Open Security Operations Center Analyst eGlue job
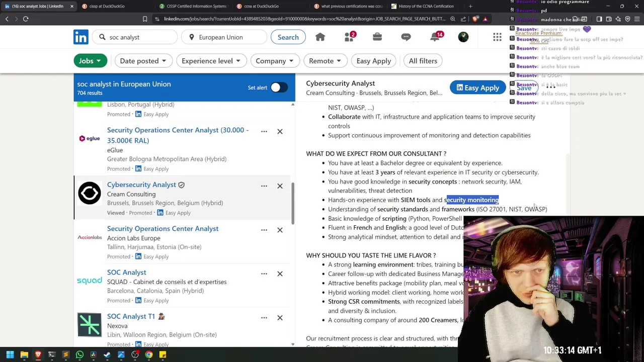The width and height of the screenshot is (644, 362). [178, 135]
